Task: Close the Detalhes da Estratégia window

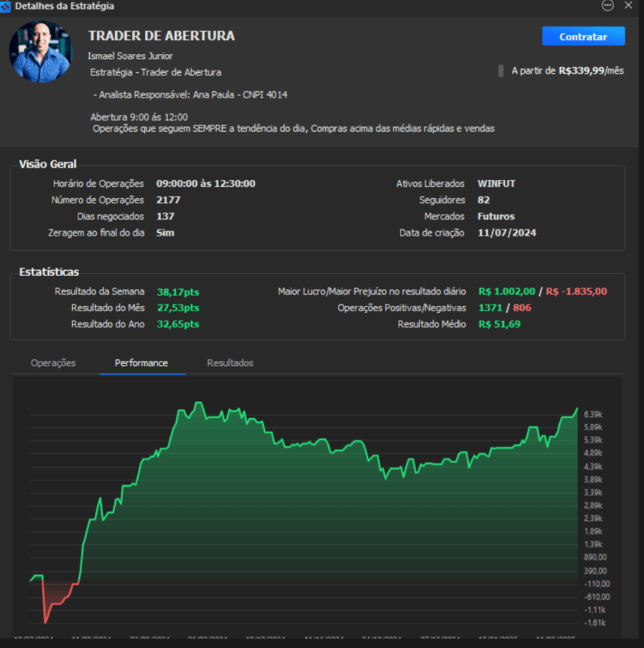Action: 628,6
